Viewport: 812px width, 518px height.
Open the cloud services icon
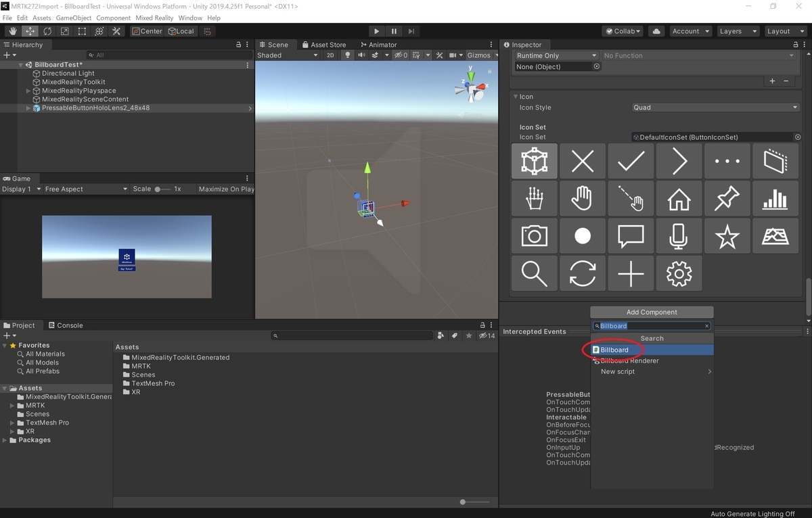[x=656, y=31]
